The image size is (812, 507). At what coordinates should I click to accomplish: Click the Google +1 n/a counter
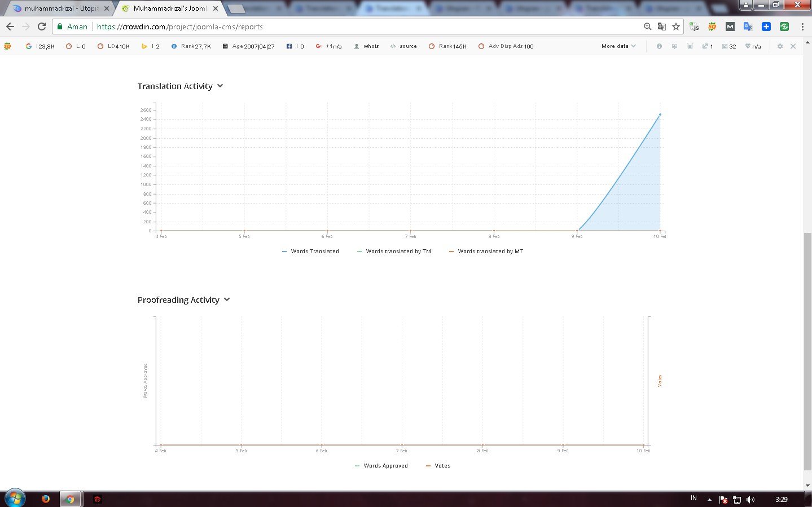click(x=328, y=46)
